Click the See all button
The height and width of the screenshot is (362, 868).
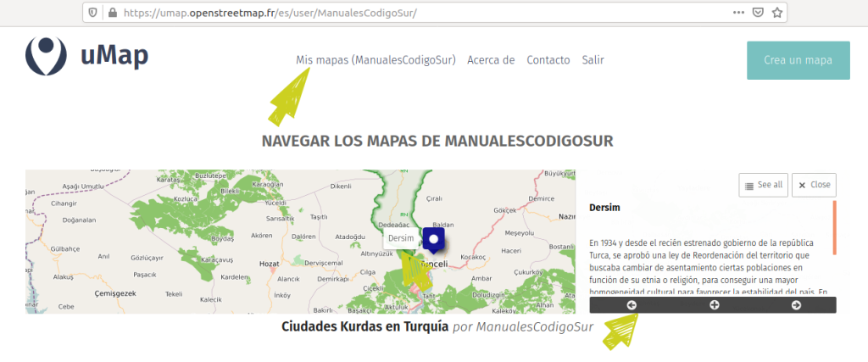point(764,185)
